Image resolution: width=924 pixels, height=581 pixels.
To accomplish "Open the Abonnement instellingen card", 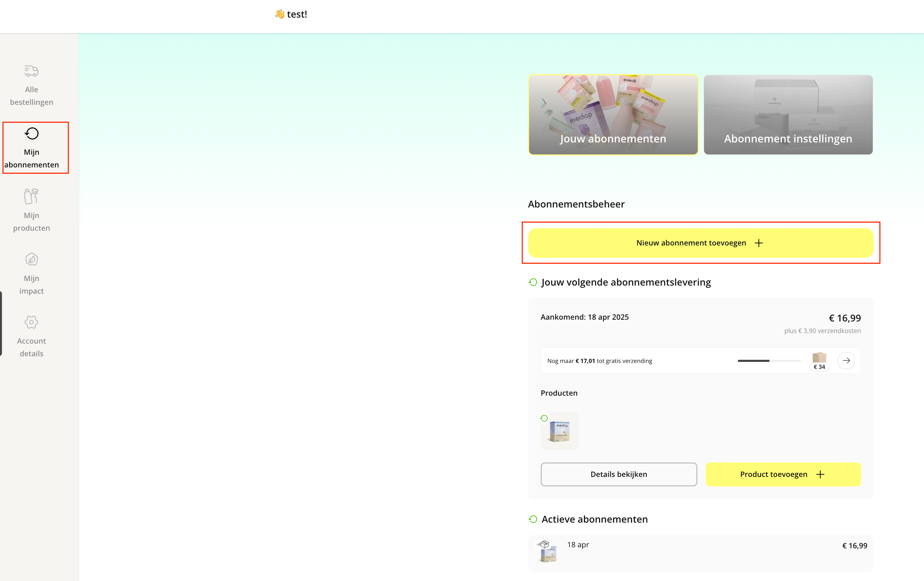I will [x=788, y=115].
